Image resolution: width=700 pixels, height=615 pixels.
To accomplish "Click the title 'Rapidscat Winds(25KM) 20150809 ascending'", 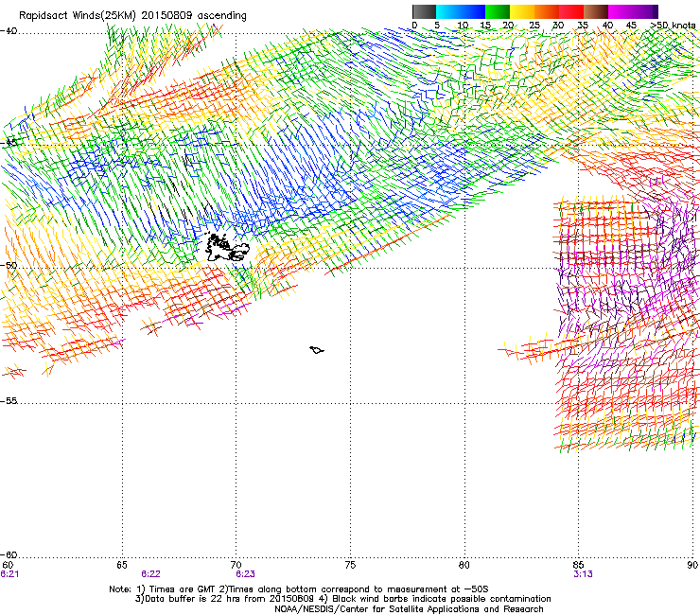I will pyautogui.click(x=132, y=16).
